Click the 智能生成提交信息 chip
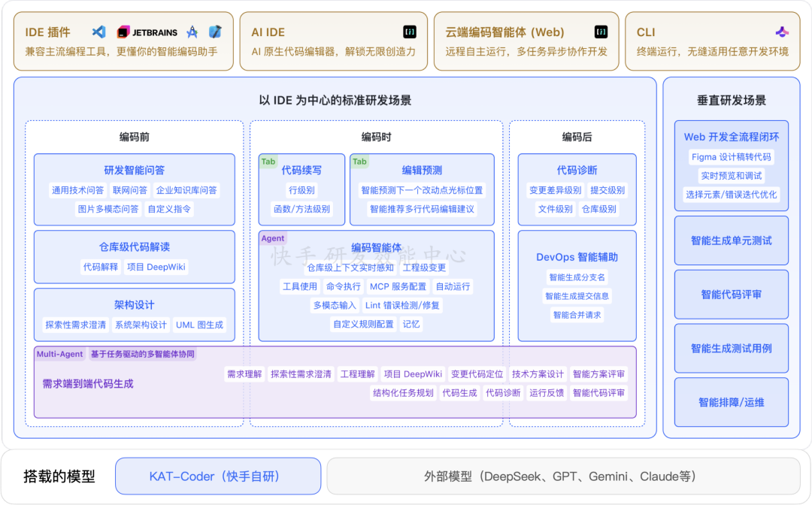The image size is (812, 505). pyautogui.click(x=577, y=295)
